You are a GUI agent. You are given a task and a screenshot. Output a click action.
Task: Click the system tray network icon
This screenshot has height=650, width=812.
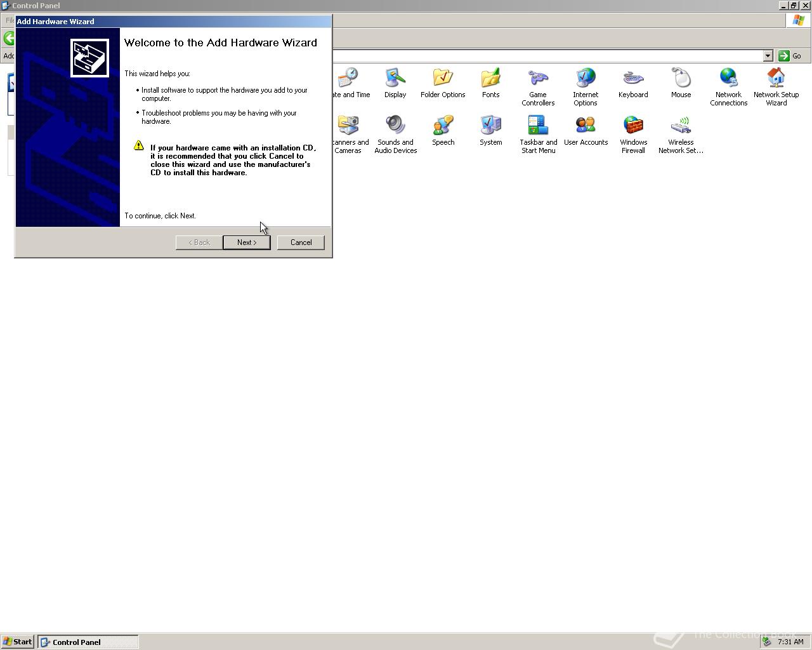(766, 642)
